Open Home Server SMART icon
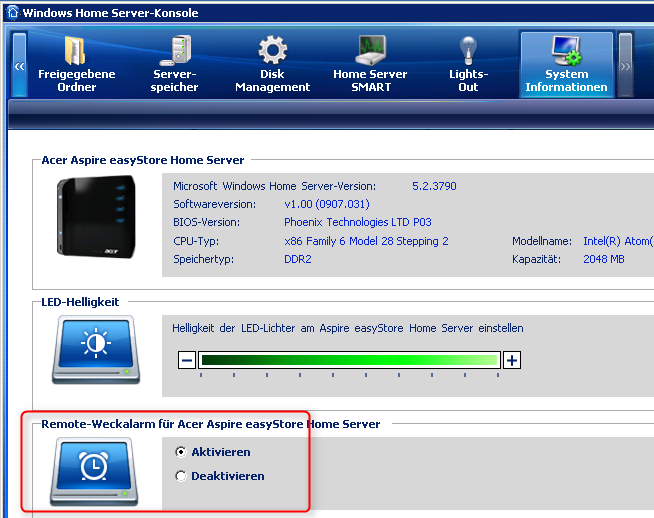Viewport: 654px width, 518px height. (x=370, y=50)
